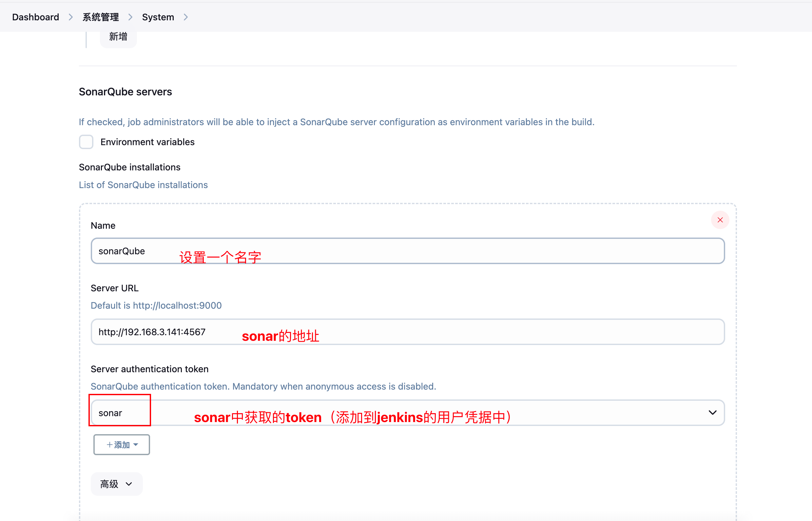Click the 添加 credentials button
The image size is (812, 521).
(122, 445)
